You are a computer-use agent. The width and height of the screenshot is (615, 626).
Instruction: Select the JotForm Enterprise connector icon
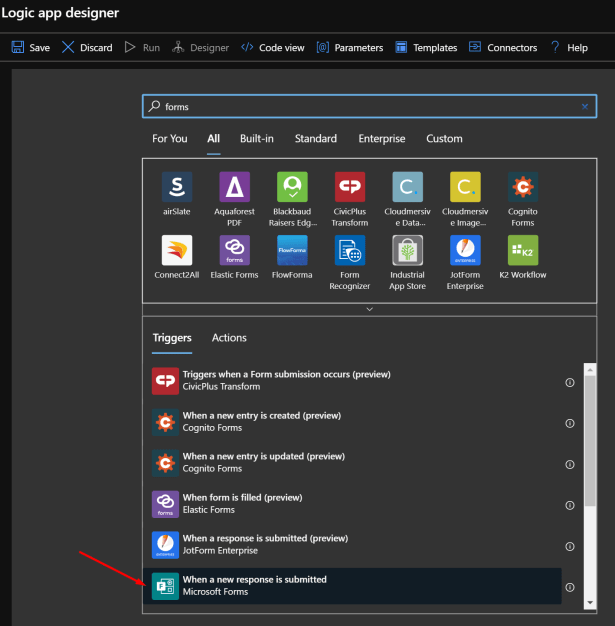pyautogui.click(x=465, y=250)
